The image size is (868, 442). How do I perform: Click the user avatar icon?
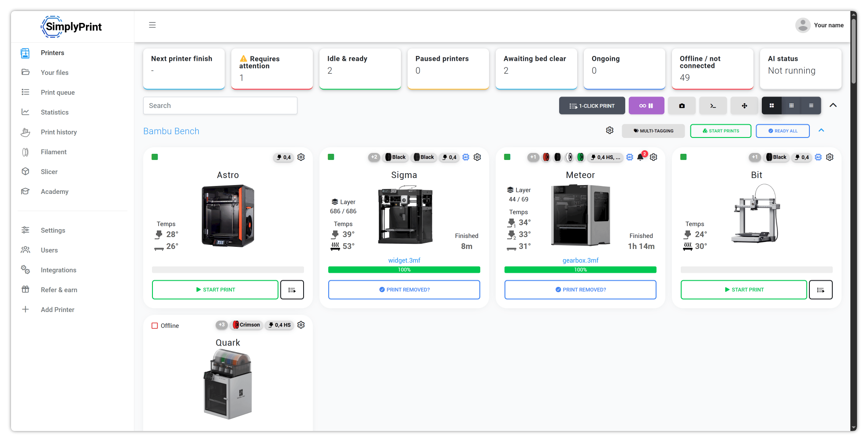tap(803, 26)
